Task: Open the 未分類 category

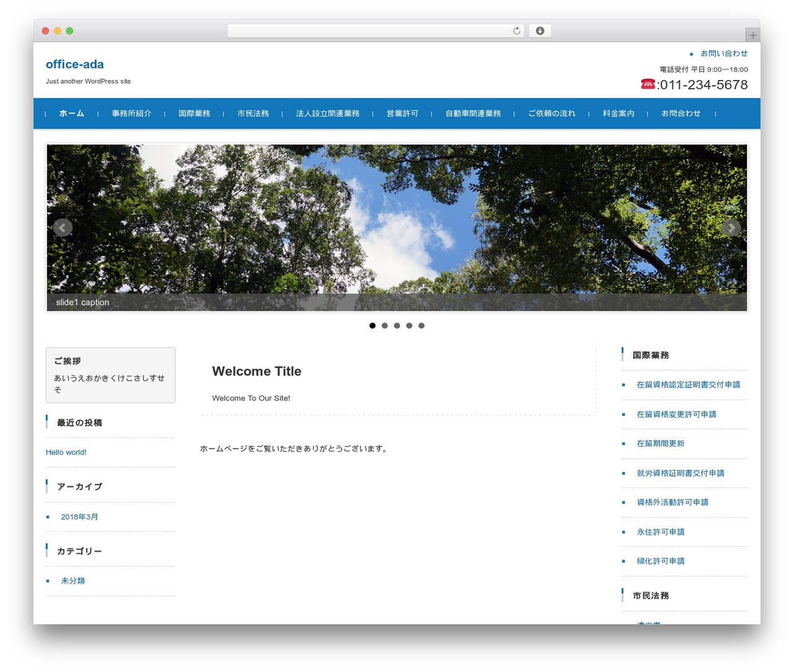Action: [73, 581]
